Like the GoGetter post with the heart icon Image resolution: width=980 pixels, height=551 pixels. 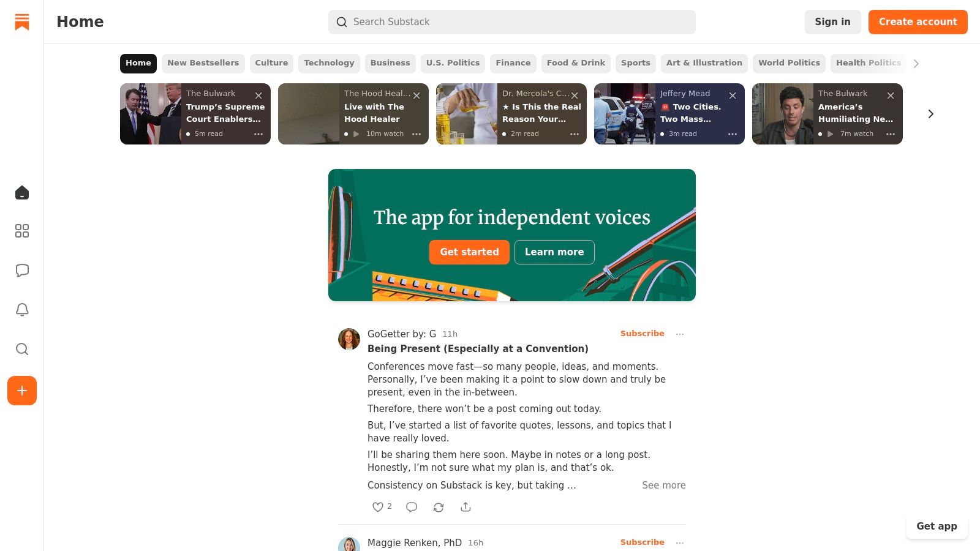[x=378, y=507]
